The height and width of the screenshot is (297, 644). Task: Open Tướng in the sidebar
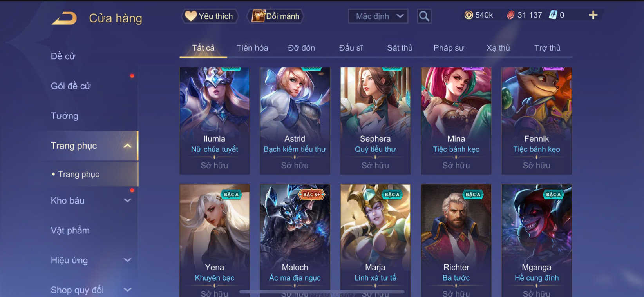coord(65,116)
